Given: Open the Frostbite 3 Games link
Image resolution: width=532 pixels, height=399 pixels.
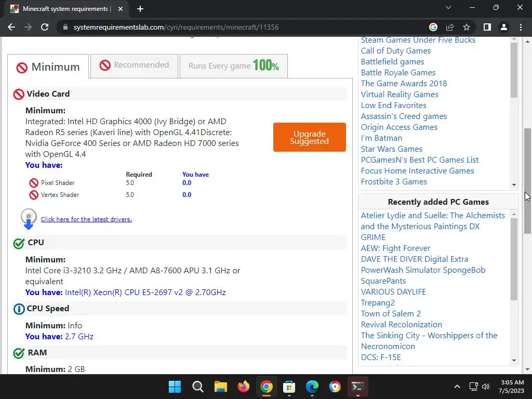Looking at the screenshot, I should click(x=394, y=181).
